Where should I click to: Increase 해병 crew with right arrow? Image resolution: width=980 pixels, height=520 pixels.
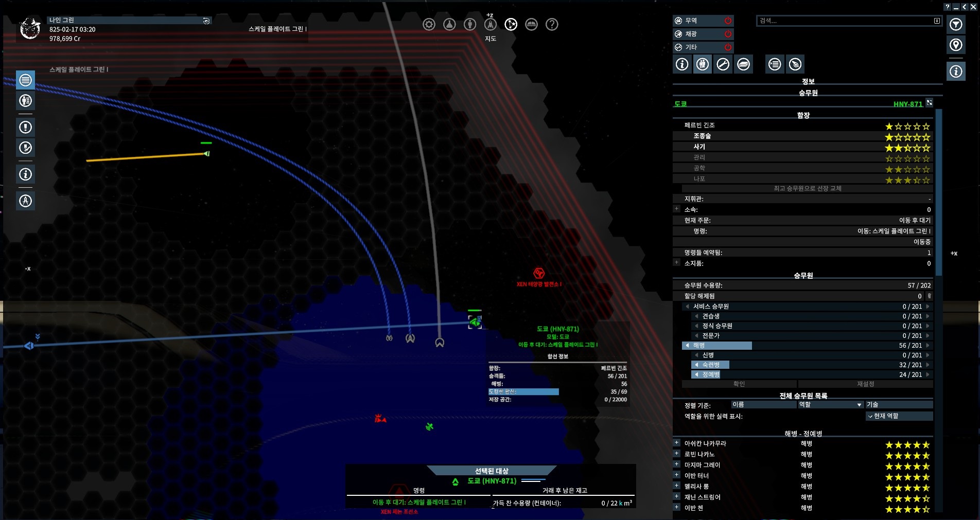[928, 346]
